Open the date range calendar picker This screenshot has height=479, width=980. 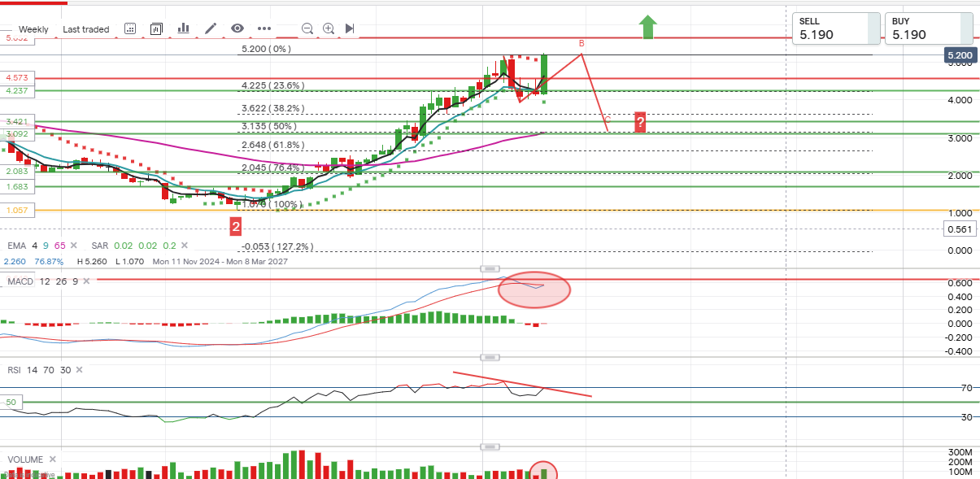pyautogui.click(x=130, y=28)
